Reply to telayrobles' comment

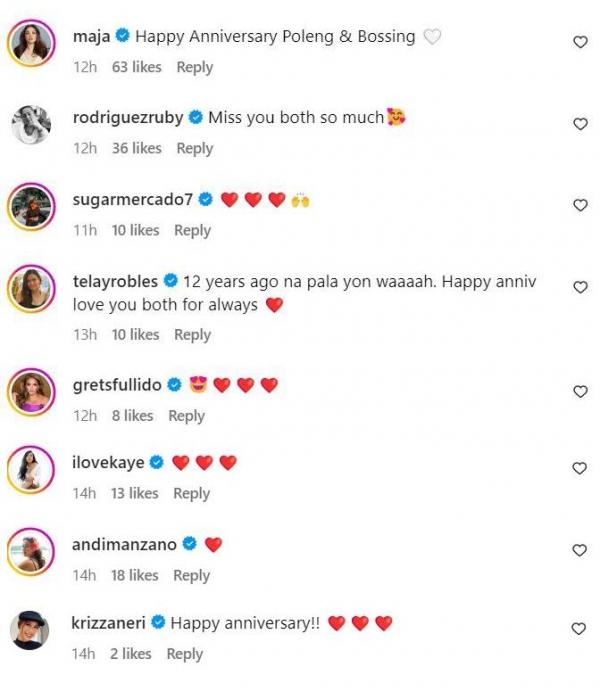coord(192,335)
